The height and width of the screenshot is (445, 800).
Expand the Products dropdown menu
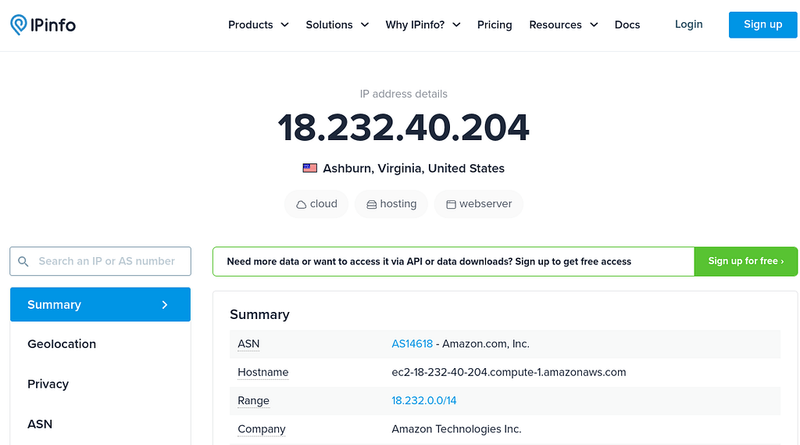(x=258, y=24)
